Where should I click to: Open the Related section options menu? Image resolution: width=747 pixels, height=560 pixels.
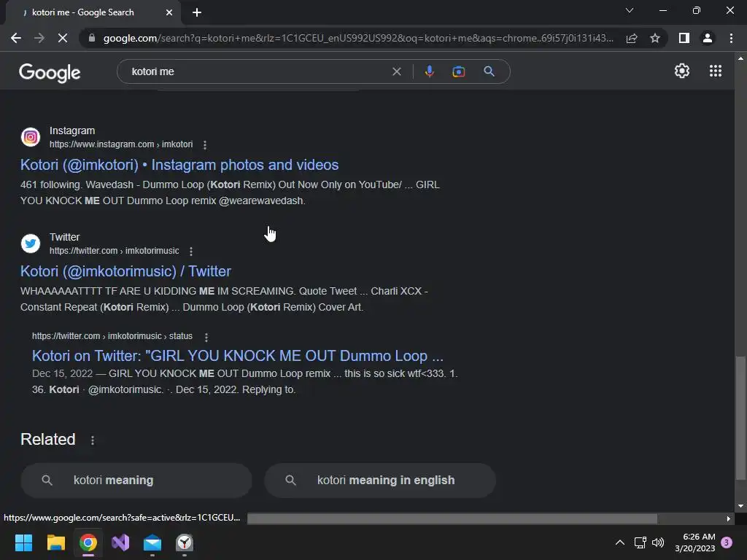(x=93, y=440)
